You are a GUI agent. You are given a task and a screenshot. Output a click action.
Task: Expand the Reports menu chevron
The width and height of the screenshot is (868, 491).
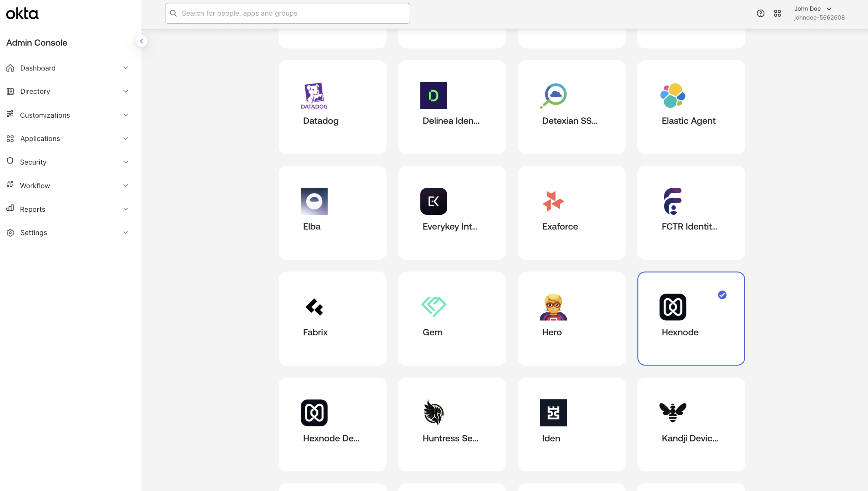[126, 209]
